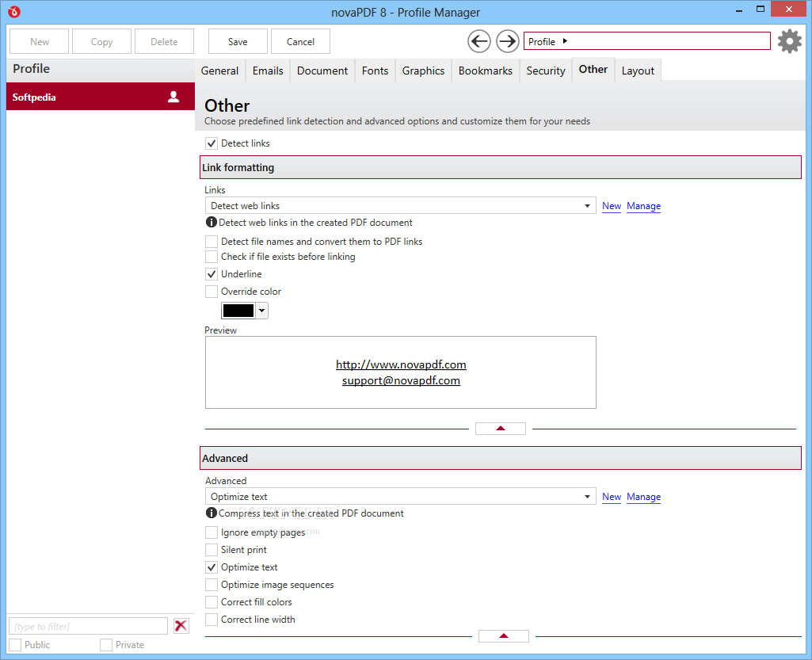Click Manage link next to Links dropdown

[x=644, y=206]
